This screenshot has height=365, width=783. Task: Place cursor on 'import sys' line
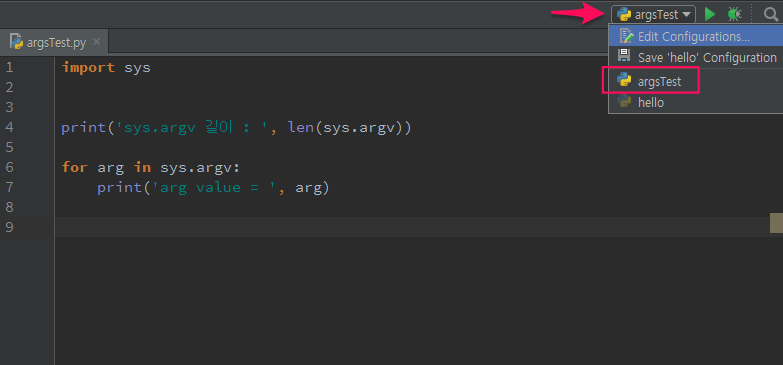point(106,67)
